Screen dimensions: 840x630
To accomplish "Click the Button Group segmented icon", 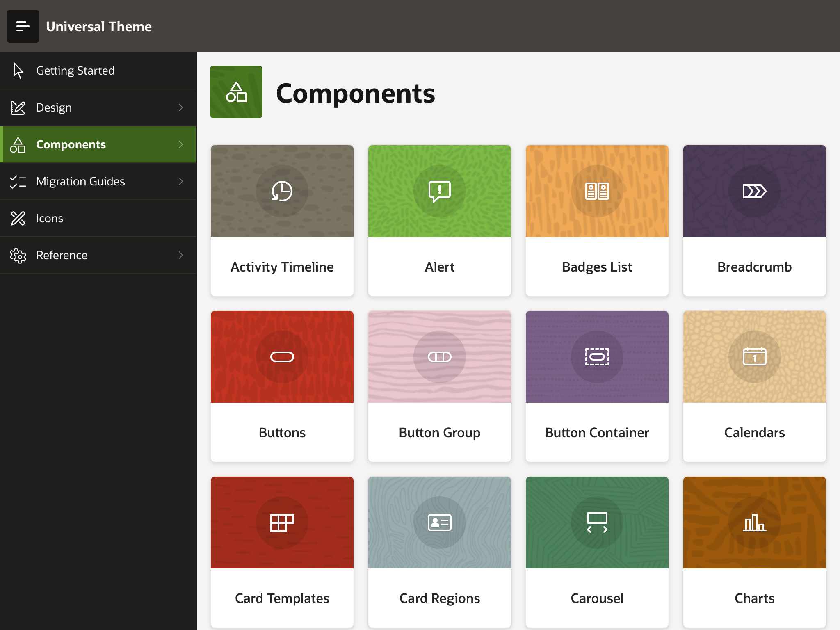I will click(x=440, y=357).
